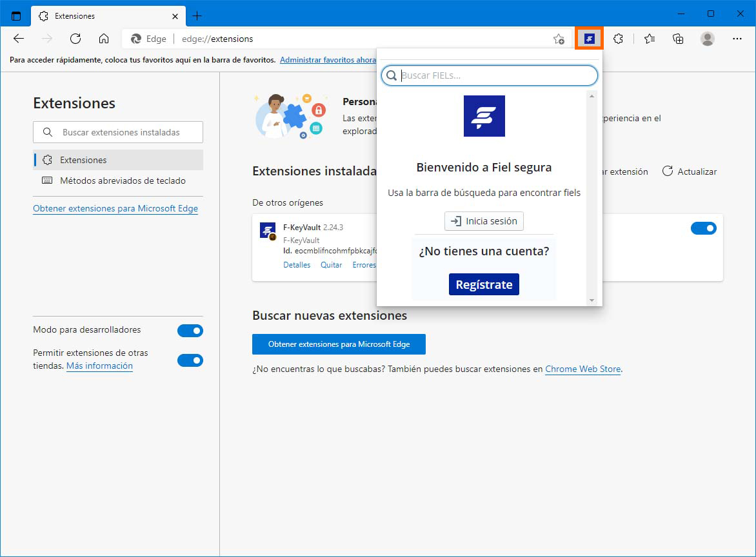The height and width of the screenshot is (557, 756).
Task: Open the Collections icon in toolbar
Action: click(x=678, y=39)
